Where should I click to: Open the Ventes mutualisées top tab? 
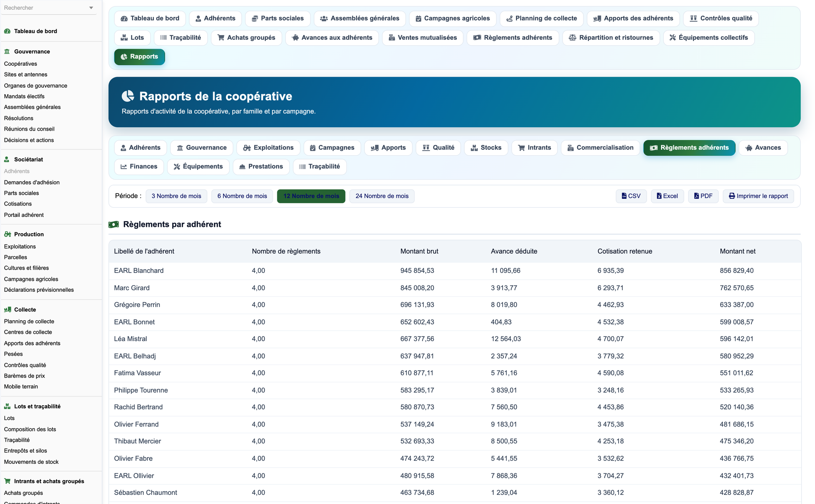tap(423, 38)
